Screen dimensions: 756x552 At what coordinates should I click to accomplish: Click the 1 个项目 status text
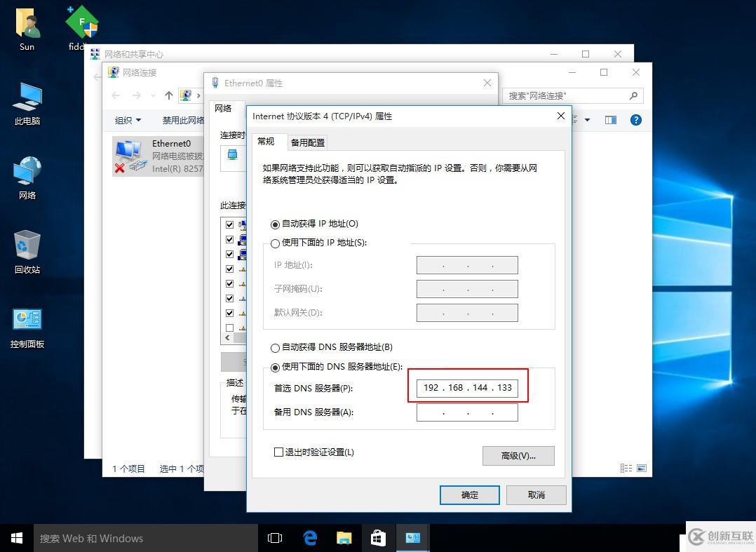coord(129,469)
